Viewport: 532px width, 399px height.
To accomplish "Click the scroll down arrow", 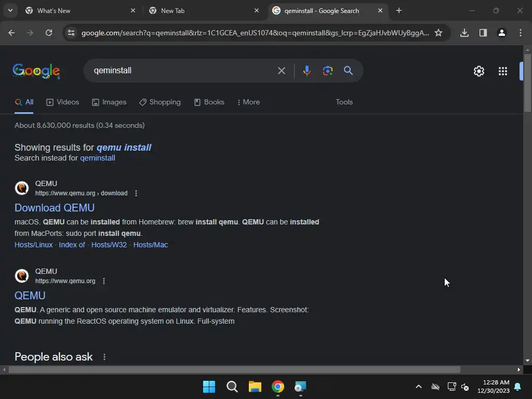I will [527, 361].
